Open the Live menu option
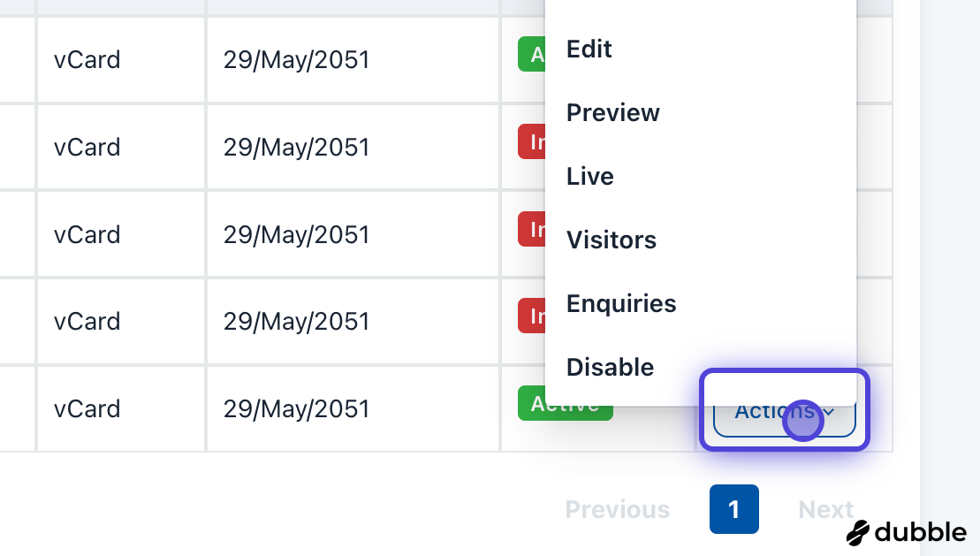Image resolution: width=980 pixels, height=556 pixels. tap(590, 177)
